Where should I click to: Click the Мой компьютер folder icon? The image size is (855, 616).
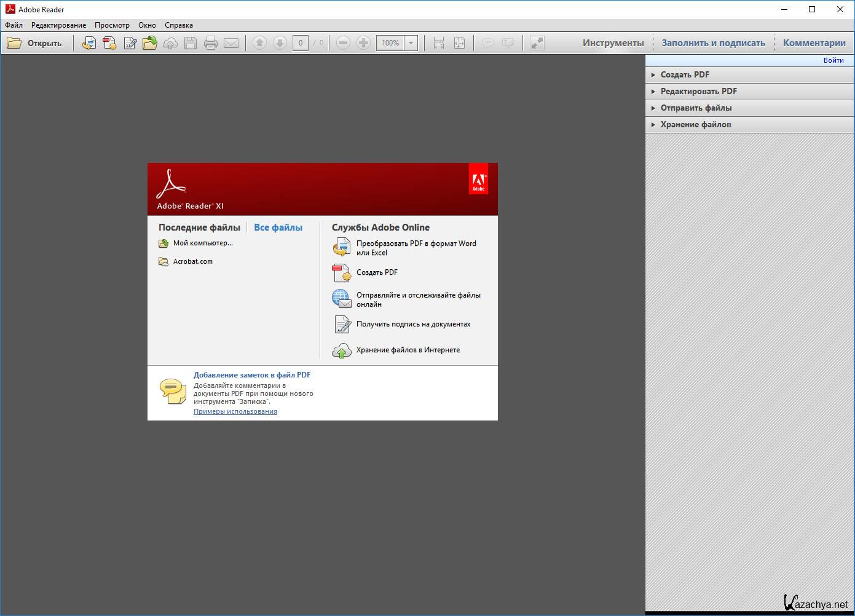click(164, 243)
